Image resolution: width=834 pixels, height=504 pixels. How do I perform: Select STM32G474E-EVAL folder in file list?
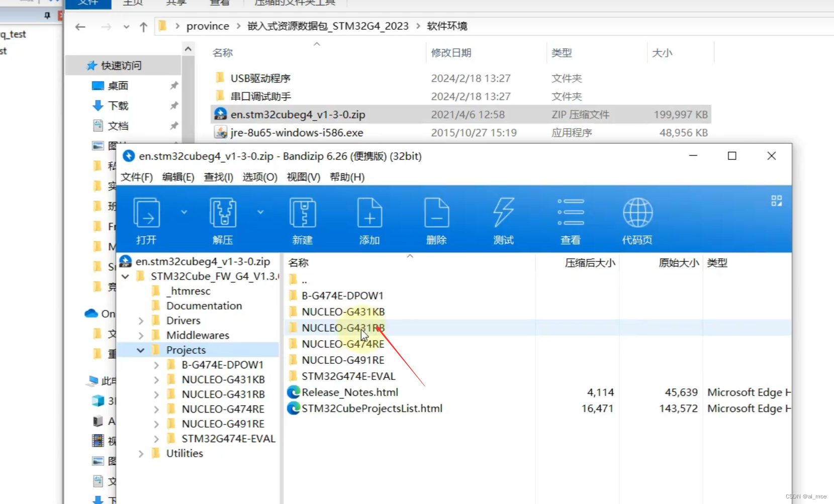coord(348,376)
